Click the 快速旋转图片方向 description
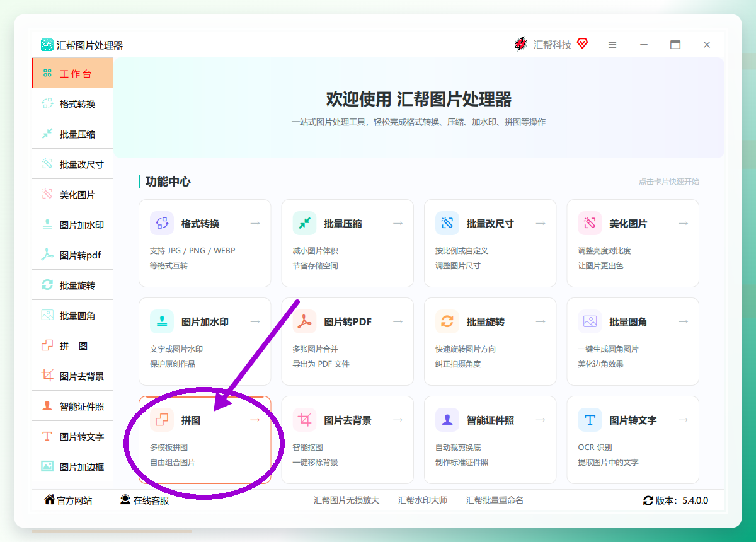The height and width of the screenshot is (542, 756). tap(466, 349)
